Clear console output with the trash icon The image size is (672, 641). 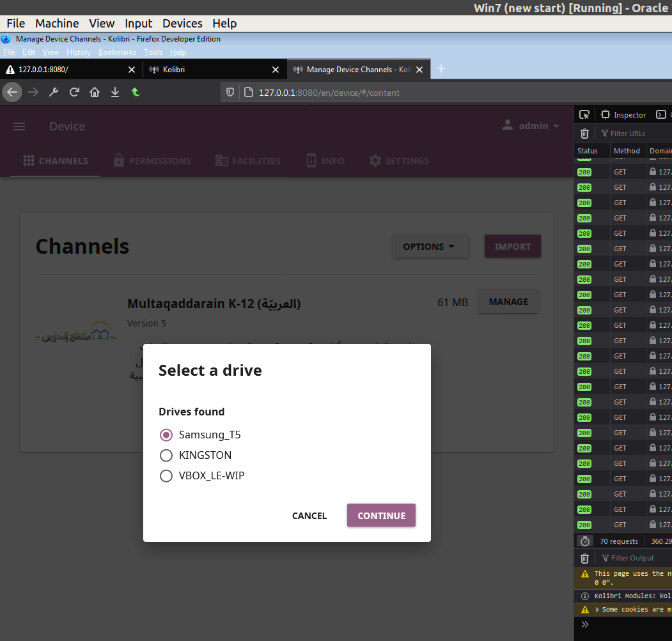pyautogui.click(x=584, y=559)
